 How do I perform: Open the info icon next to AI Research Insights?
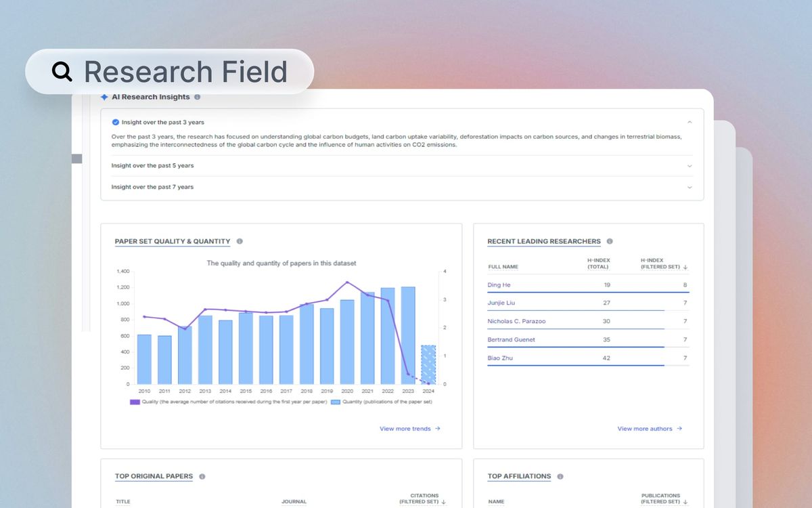click(x=197, y=97)
